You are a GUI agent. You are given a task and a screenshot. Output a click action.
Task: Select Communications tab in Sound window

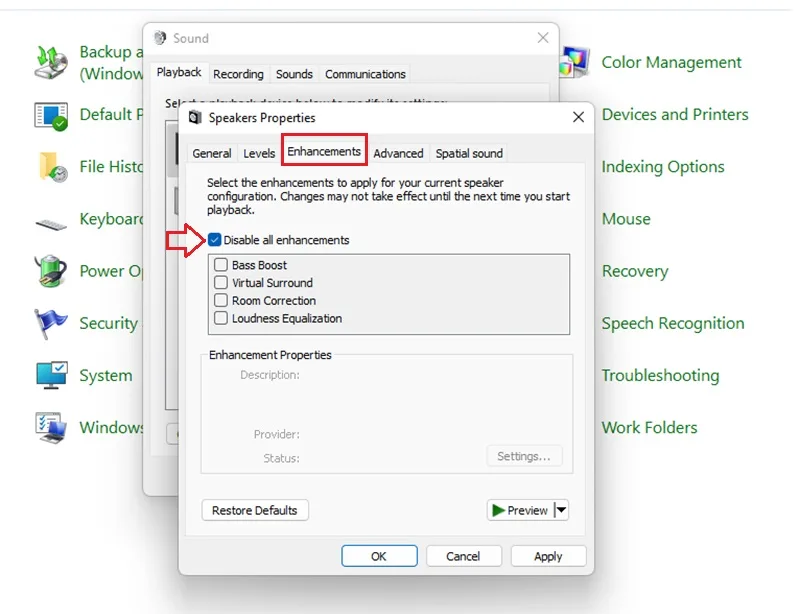pyautogui.click(x=365, y=74)
